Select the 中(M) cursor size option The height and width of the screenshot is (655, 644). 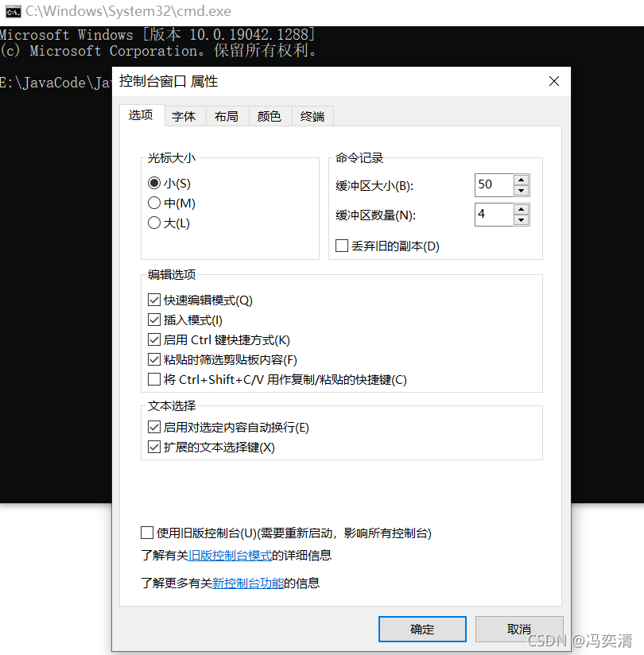pyautogui.click(x=155, y=203)
